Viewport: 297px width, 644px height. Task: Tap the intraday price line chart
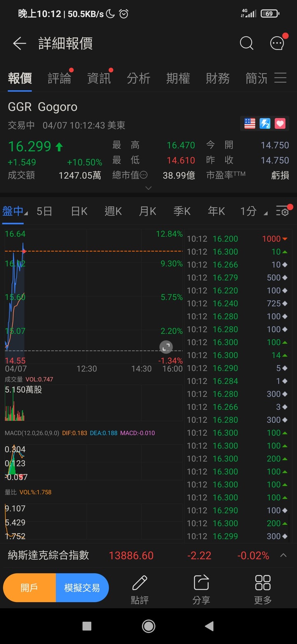[x=94, y=296]
